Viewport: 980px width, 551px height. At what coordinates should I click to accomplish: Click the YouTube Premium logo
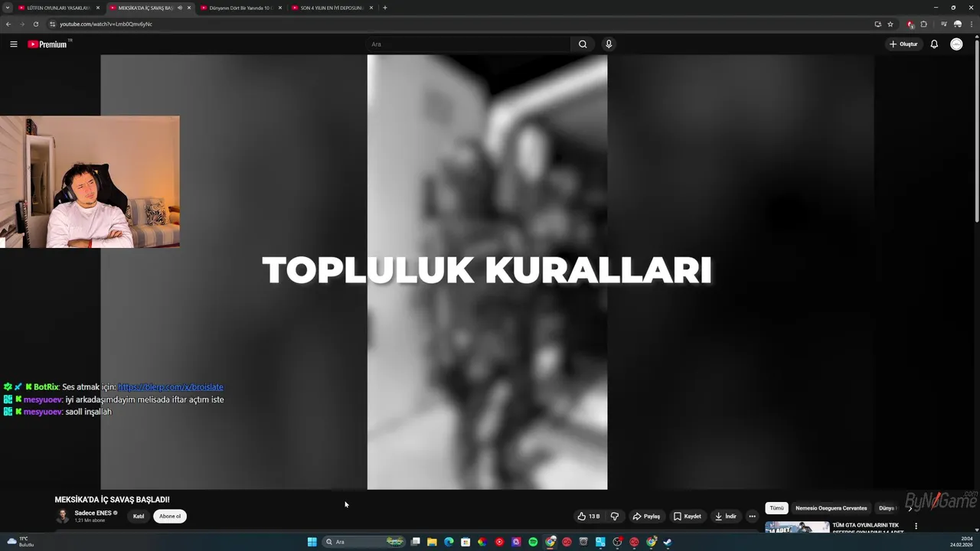point(49,44)
